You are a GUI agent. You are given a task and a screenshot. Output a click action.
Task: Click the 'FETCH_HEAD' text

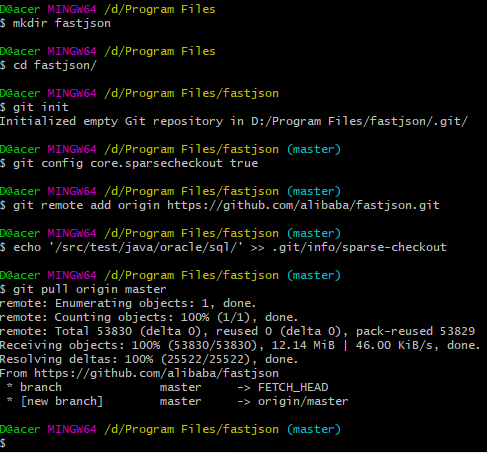tap(293, 387)
